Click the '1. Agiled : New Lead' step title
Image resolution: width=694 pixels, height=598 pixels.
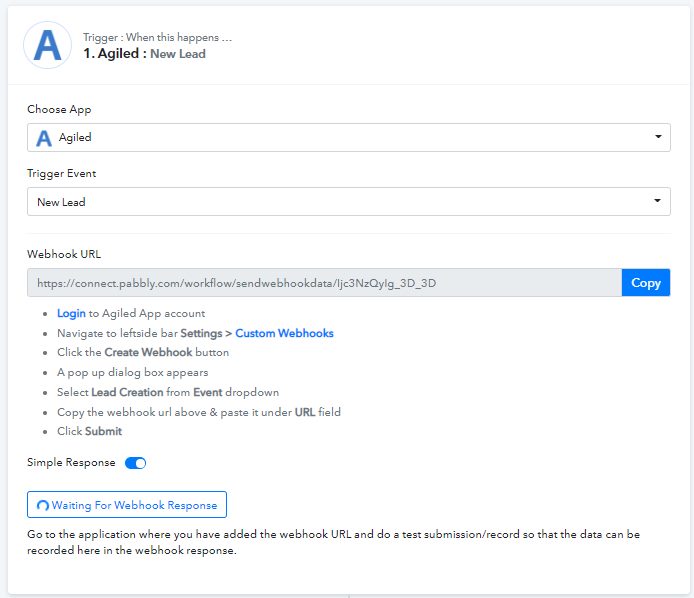coord(144,54)
